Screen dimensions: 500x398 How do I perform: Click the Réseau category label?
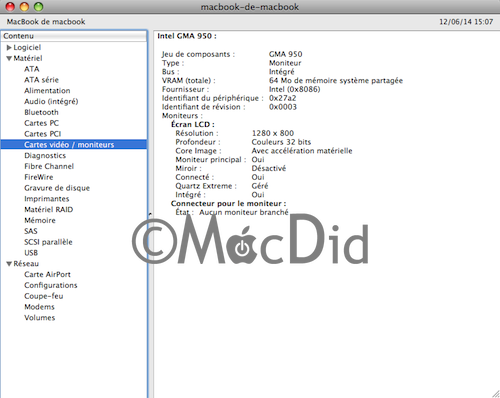pos(26,264)
